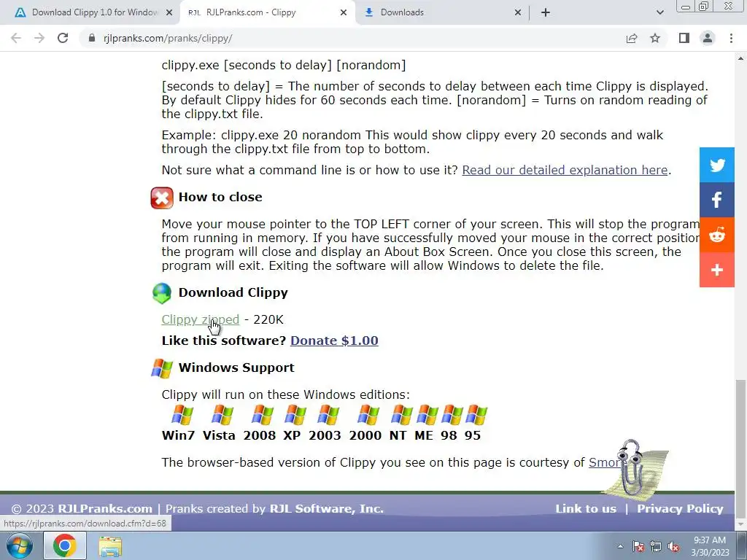Click the Clippy paperclip assistant
The width and height of the screenshot is (747, 560).
tap(632, 469)
